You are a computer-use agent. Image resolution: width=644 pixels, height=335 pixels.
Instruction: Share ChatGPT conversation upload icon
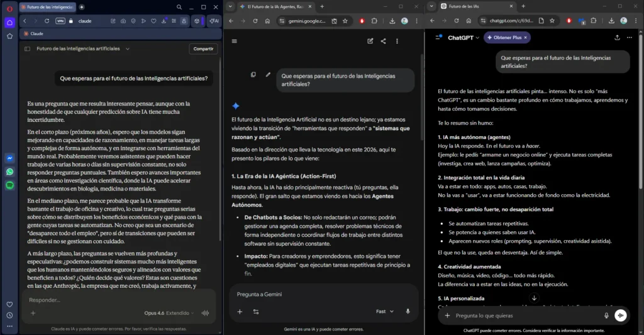click(617, 37)
